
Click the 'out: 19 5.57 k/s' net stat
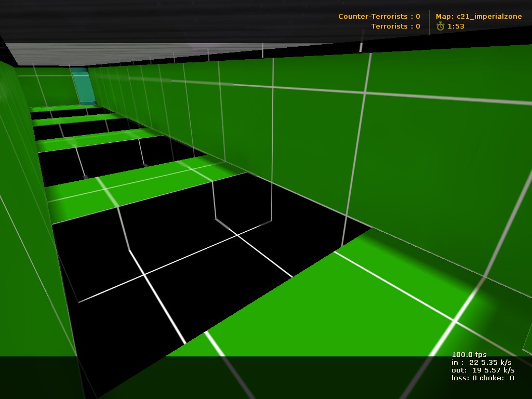(x=483, y=370)
